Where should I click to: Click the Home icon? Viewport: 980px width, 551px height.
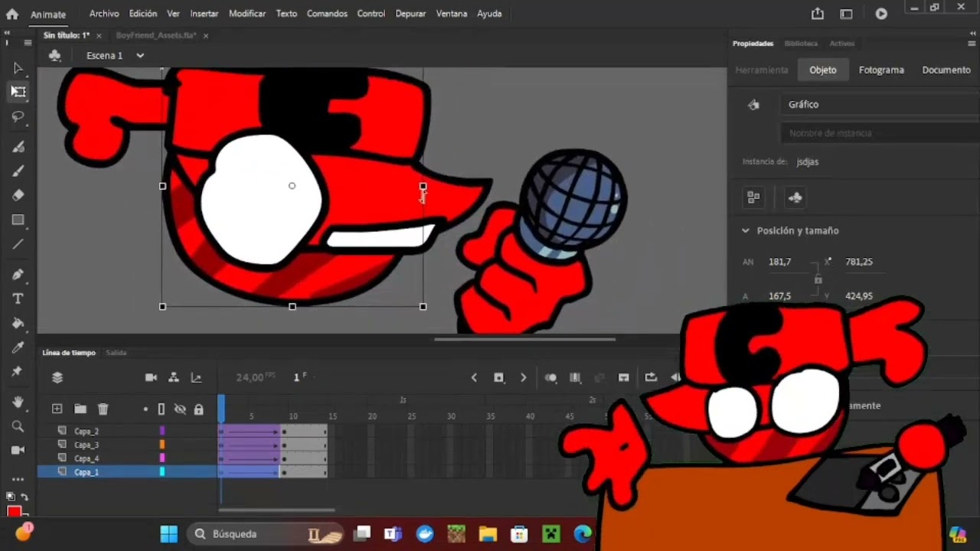(x=12, y=14)
